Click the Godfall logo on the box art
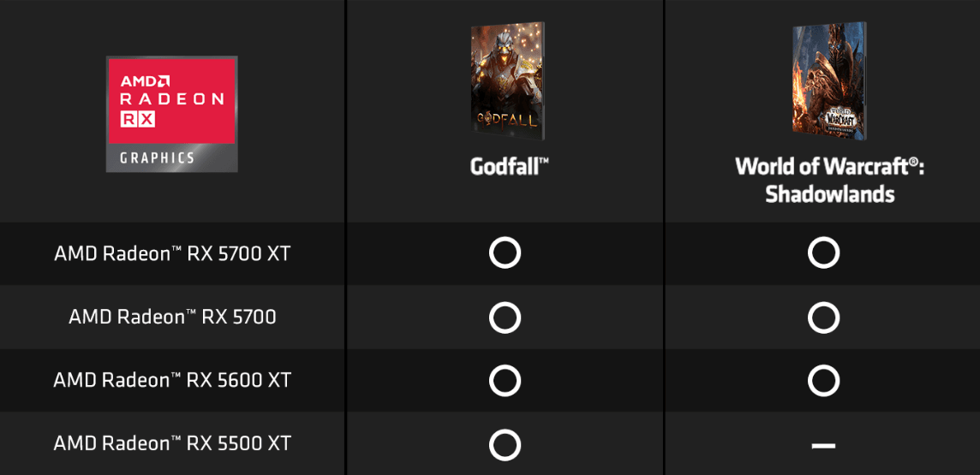The height and width of the screenshot is (475, 980). pos(505,117)
